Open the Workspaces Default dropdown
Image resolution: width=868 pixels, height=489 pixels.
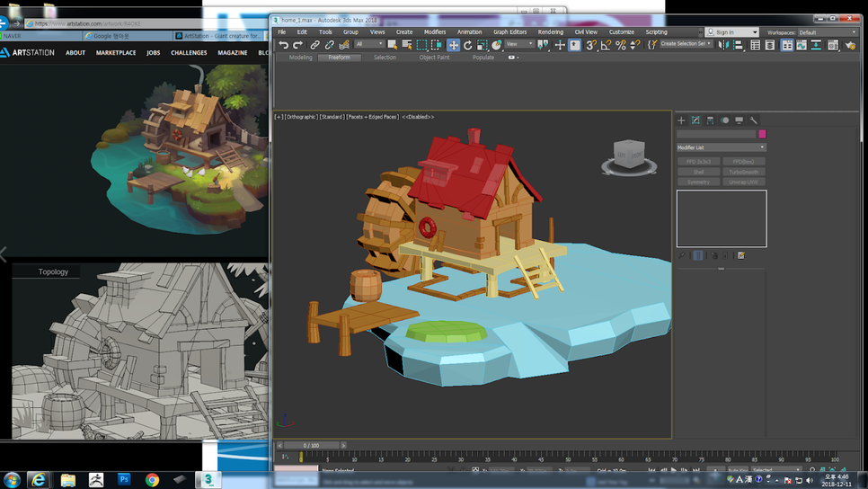(x=827, y=32)
